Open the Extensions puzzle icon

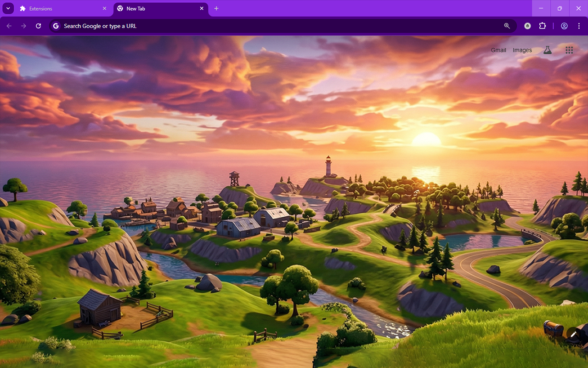click(543, 26)
